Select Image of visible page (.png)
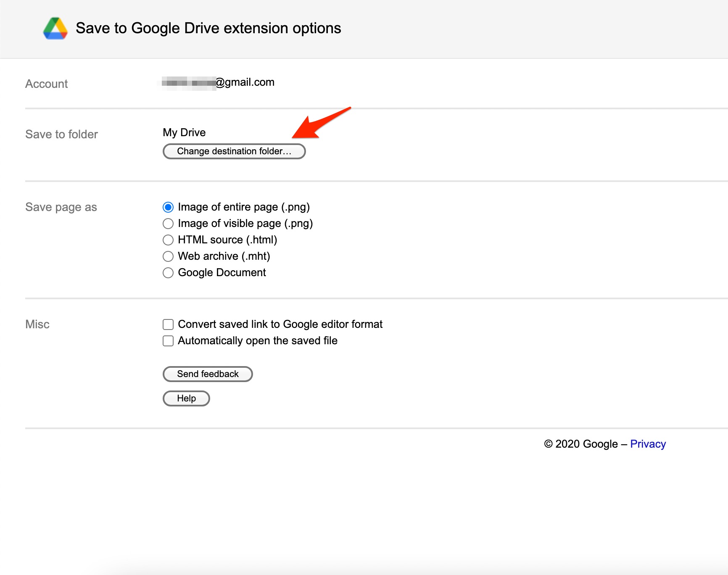This screenshot has height=575, width=728. pyautogui.click(x=168, y=224)
